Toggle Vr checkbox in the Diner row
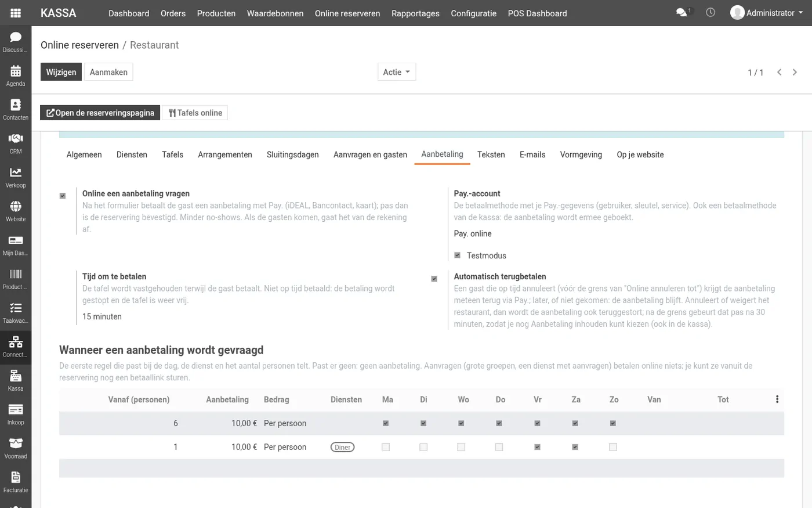 click(x=537, y=447)
